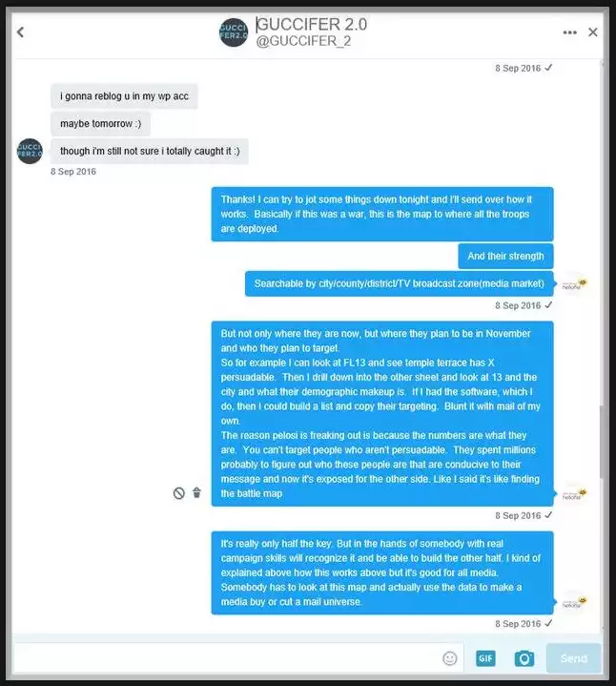Attach a photo using the camera icon
The image size is (616, 686).
click(524, 658)
